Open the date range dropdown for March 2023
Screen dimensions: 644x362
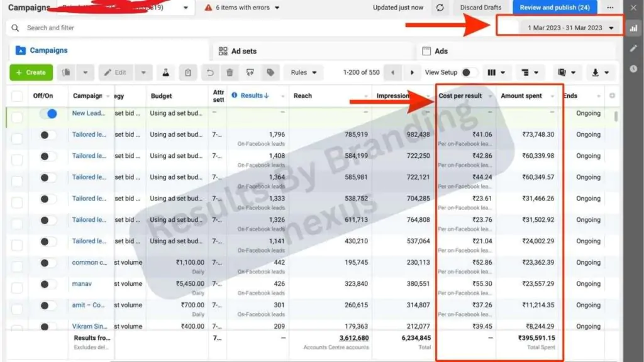pyautogui.click(x=565, y=28)
